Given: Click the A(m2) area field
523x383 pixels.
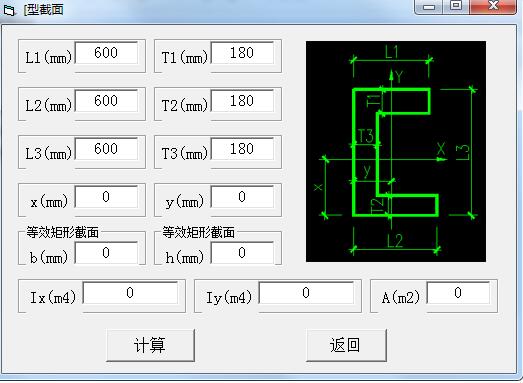Looking at the screenshot, I should 459,293.
